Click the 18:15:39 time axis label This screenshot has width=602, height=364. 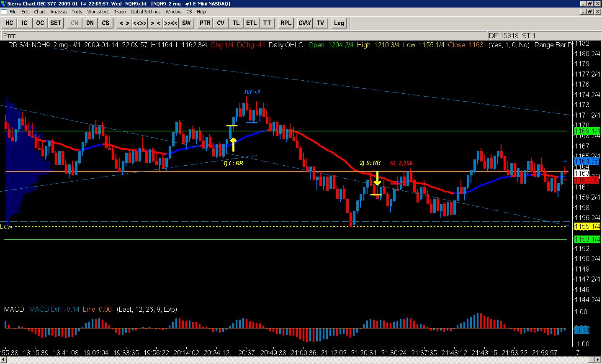click(36, 353)
